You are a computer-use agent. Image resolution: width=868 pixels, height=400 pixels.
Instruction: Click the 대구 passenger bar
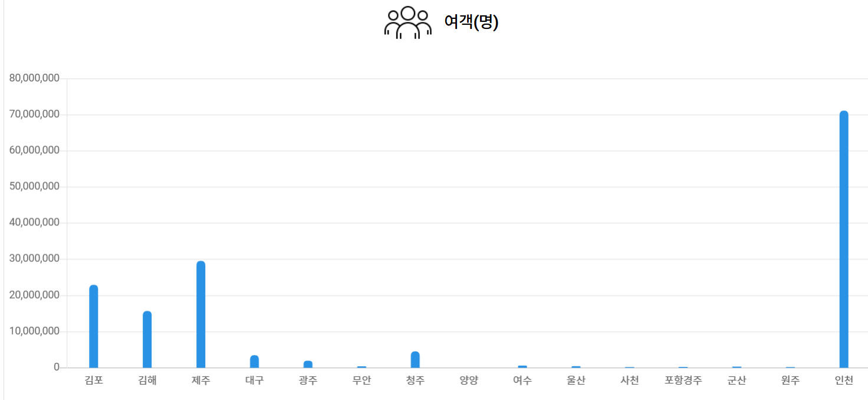pyautogui.click(x=255, y=361)
